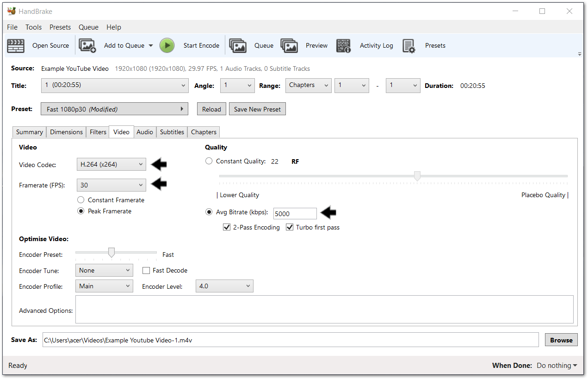Viewport: 588px width, 379px height.
Task: Open the Fast 1080p30 preset selector
Action: click(x=114, y=109)
